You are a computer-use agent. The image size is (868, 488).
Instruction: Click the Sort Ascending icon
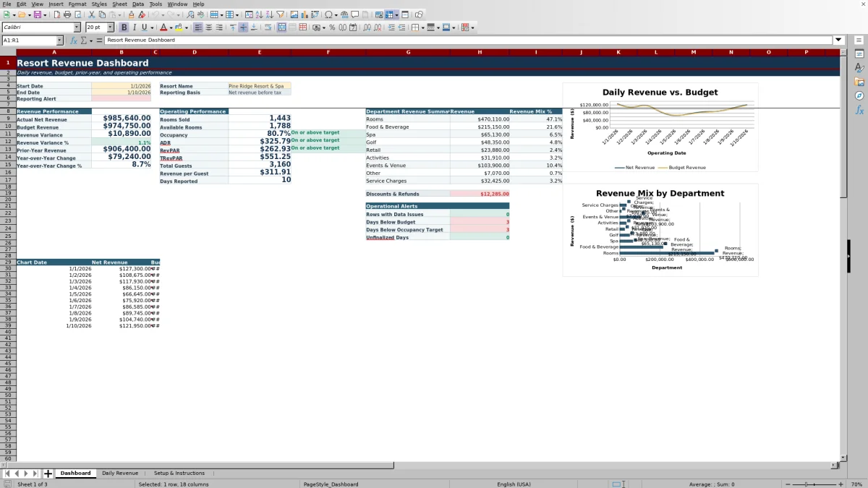259,14
